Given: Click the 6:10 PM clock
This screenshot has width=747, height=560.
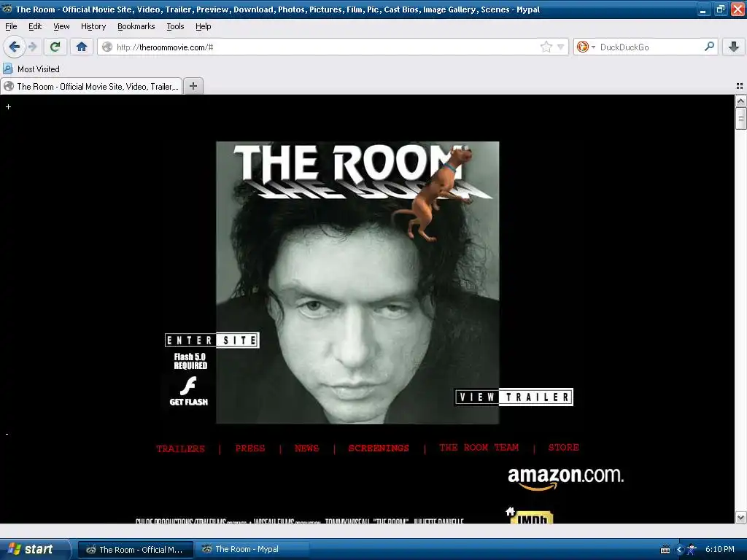Looking at the screenshot, I should tap(719, 550).
